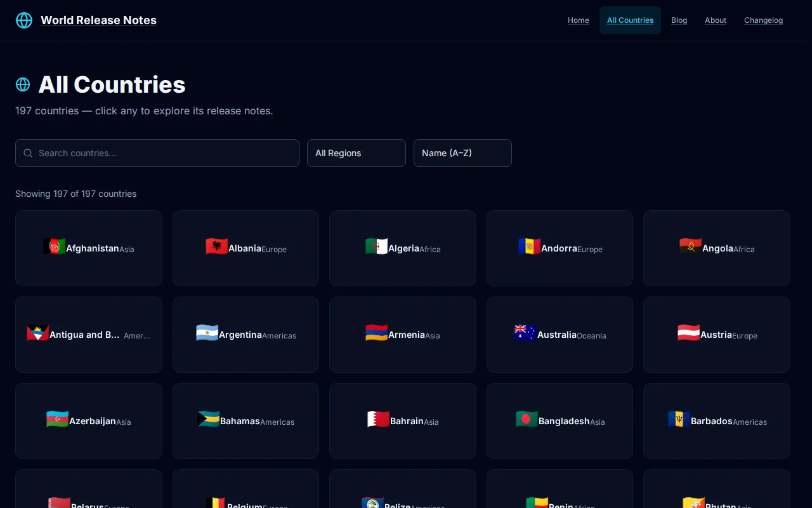Open the Blog nav item
This screenshot has height=508, width=812.
(x=679, y=20)
